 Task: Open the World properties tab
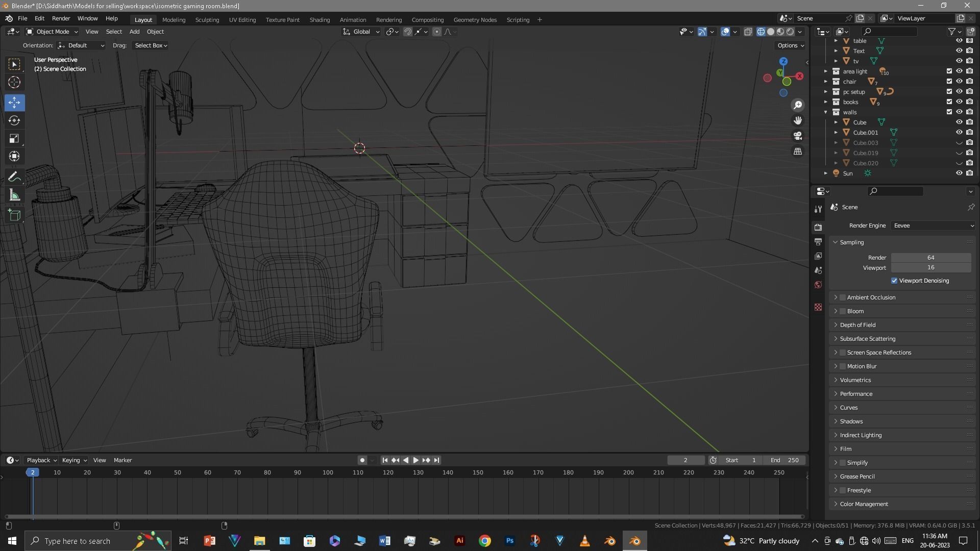click(818, 285)
